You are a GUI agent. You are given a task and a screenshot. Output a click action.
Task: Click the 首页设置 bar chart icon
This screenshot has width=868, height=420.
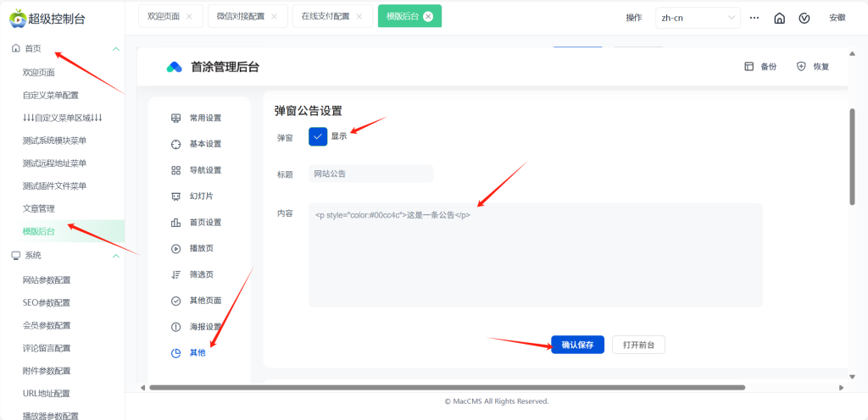[x=176, y=223]
